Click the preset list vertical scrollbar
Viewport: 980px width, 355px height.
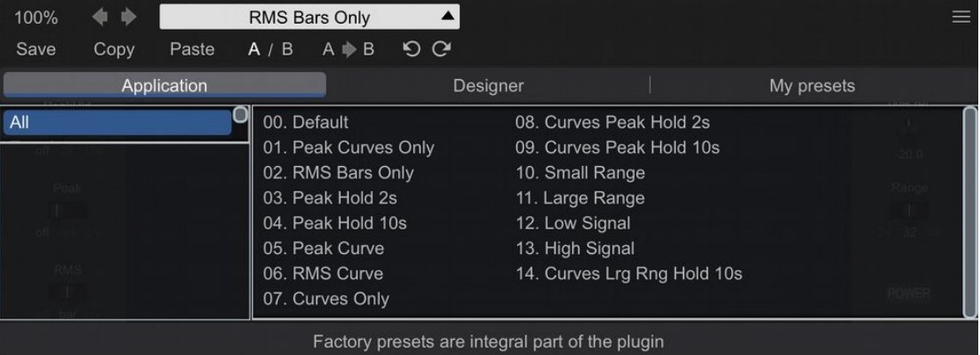tap(969, 211)
